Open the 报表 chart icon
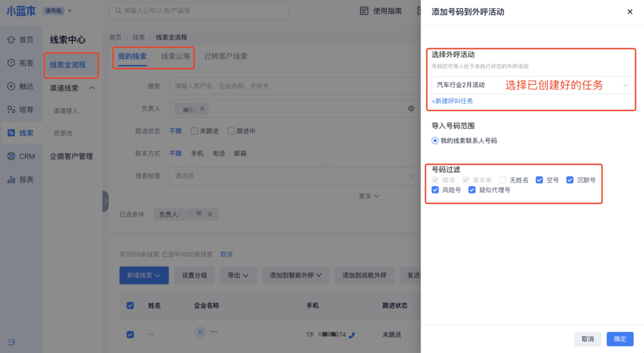This screenshot has height=353, width=644. pos(11,179)
